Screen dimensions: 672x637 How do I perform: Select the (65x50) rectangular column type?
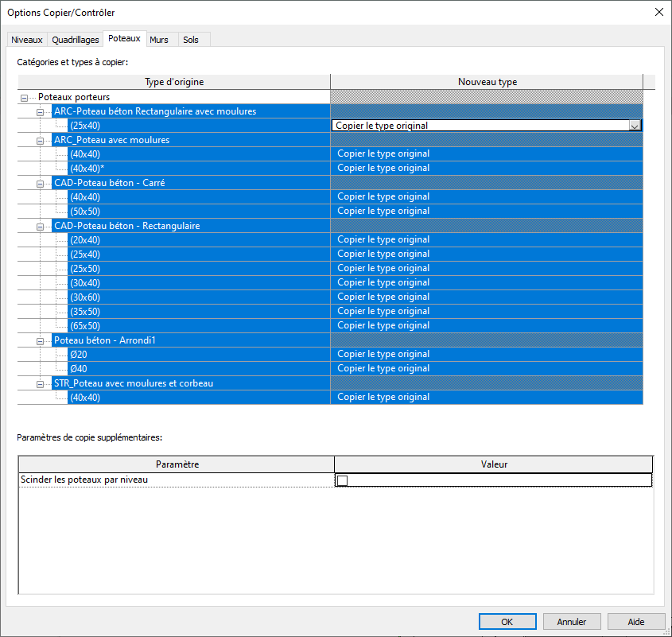coord(85,326)
